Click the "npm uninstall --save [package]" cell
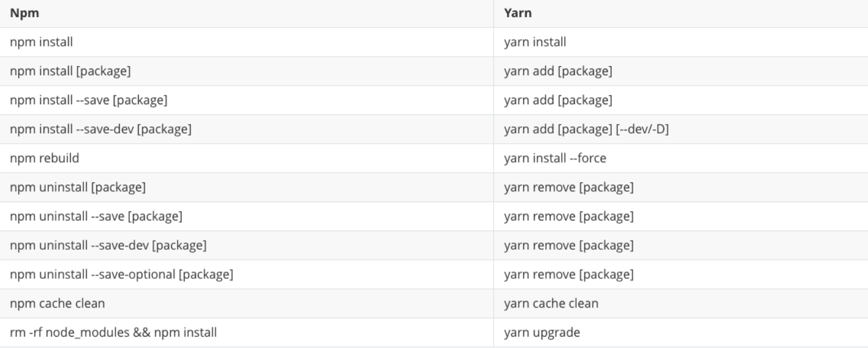Image resolution: width=868 pixels, height=348 pixels. tap(96, 217)
